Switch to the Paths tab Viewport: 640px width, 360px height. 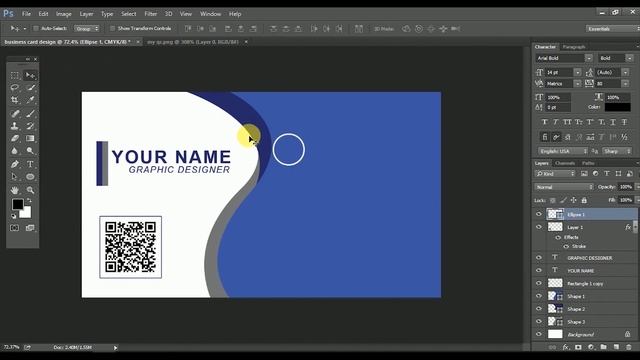[588, 163]
